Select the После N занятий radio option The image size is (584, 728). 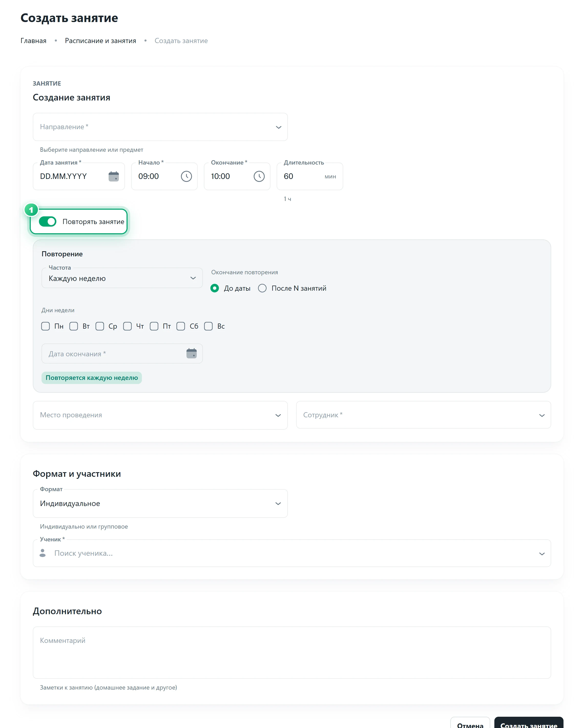pos(262,288)
